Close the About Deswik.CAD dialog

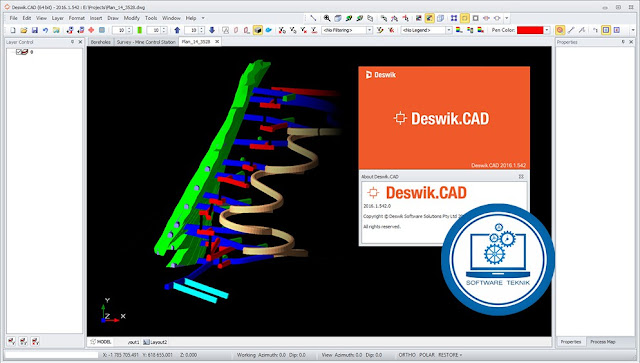[x=521, y=177]
